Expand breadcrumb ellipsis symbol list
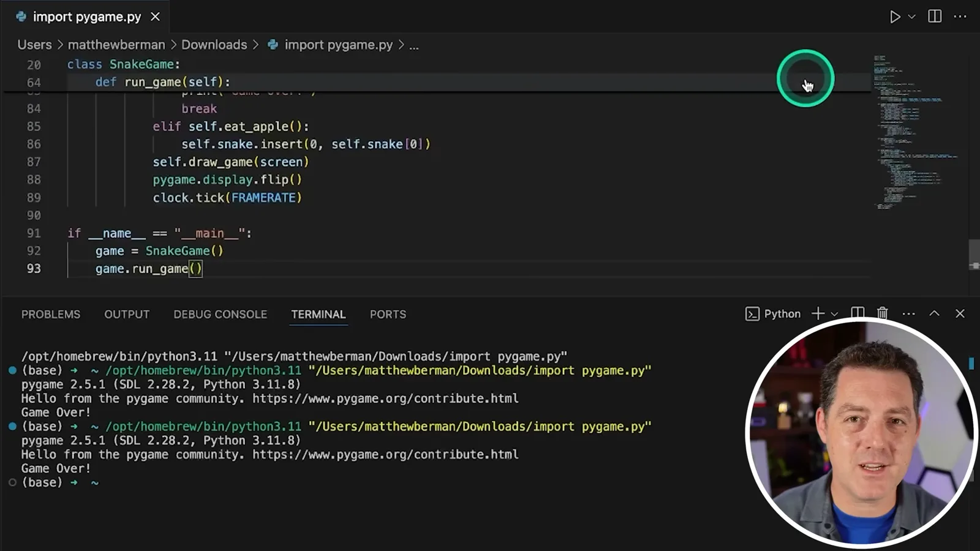 (414, 45)
